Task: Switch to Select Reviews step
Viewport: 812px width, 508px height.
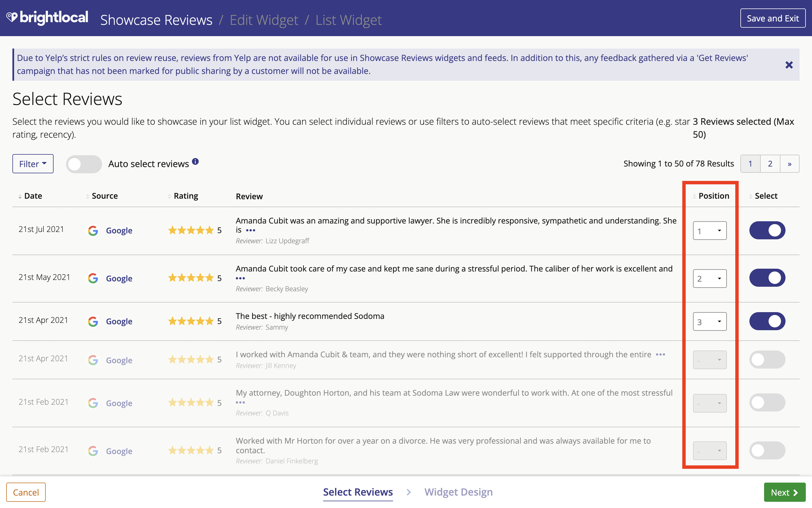Action: (358, 492)
